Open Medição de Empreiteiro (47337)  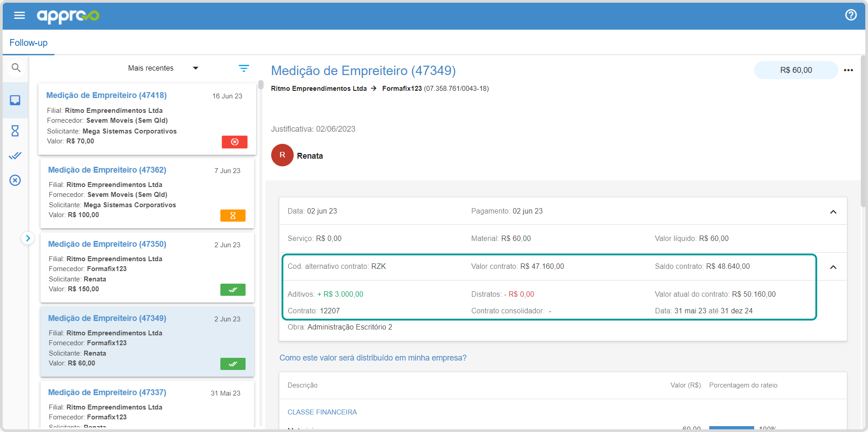tap(107, 392)
